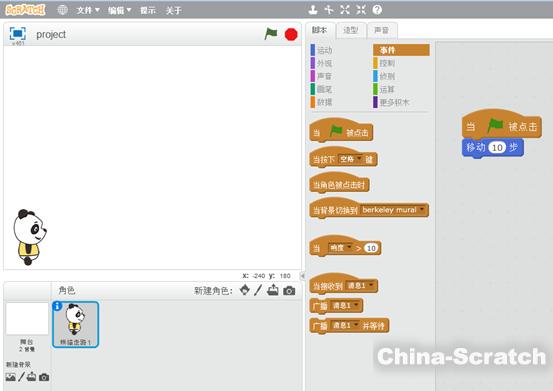
Task: Choose new sprite from library icon
Action: click(244, 290)
